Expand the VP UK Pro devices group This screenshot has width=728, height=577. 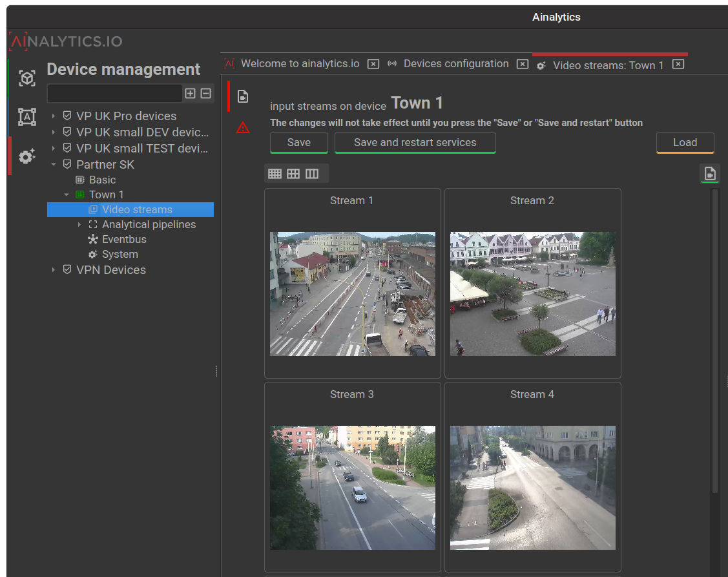pyautogui.click(x=54, y=116)
